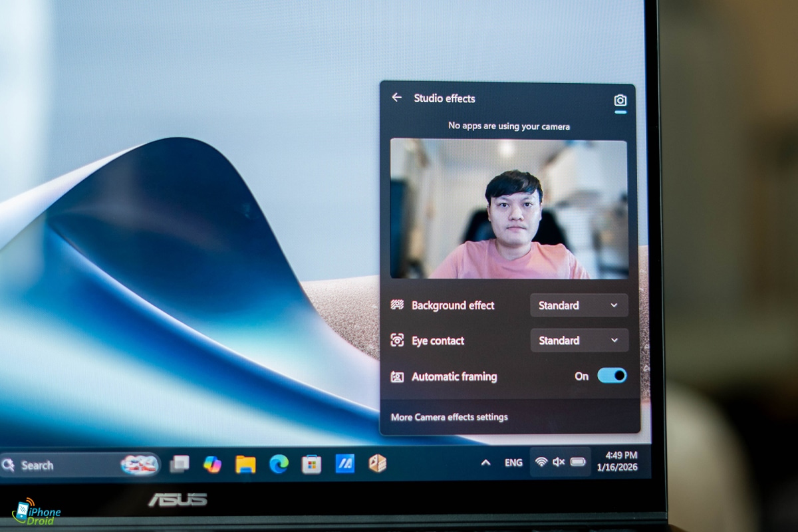Expand the Eye contact dropdown

[x=579, y=340]
